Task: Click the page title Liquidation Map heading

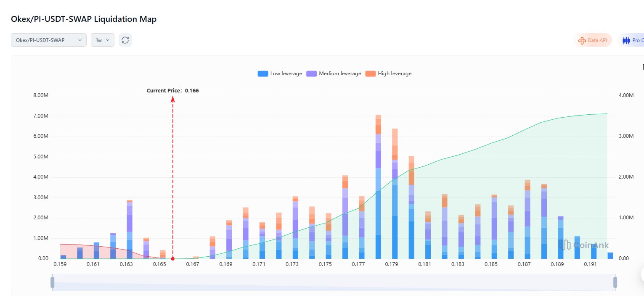Action: pyautogui.click(x=84, y=19)
